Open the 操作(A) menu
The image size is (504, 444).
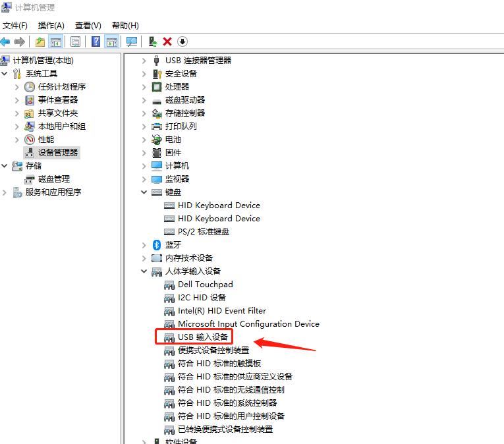[51, 26]
